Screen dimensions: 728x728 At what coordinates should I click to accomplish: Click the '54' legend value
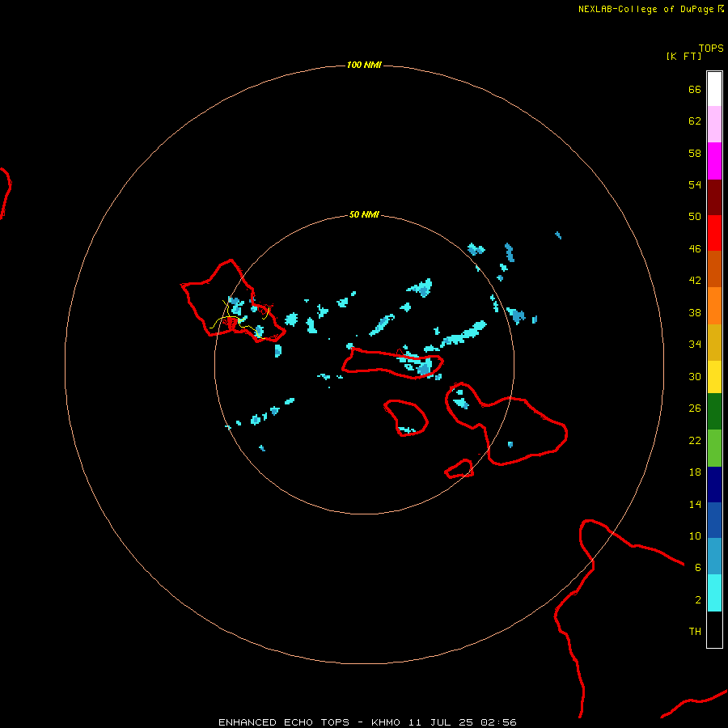[x=695, y=184]
